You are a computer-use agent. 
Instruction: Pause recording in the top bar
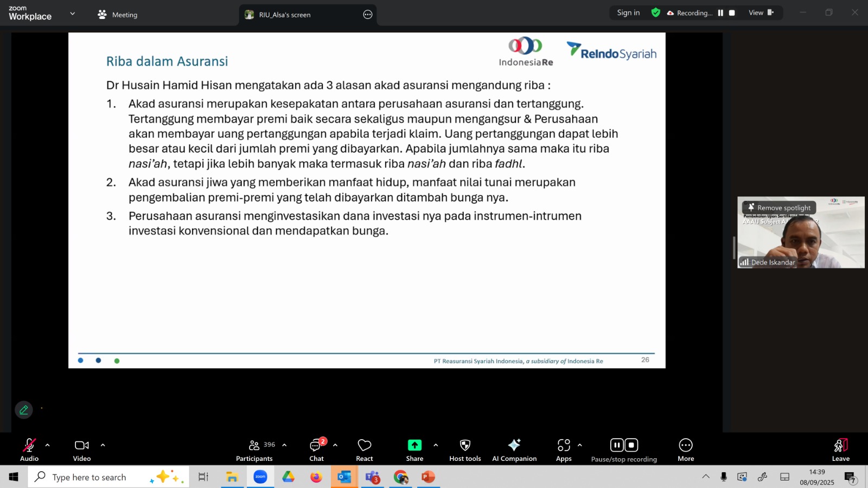pos(720,13)
